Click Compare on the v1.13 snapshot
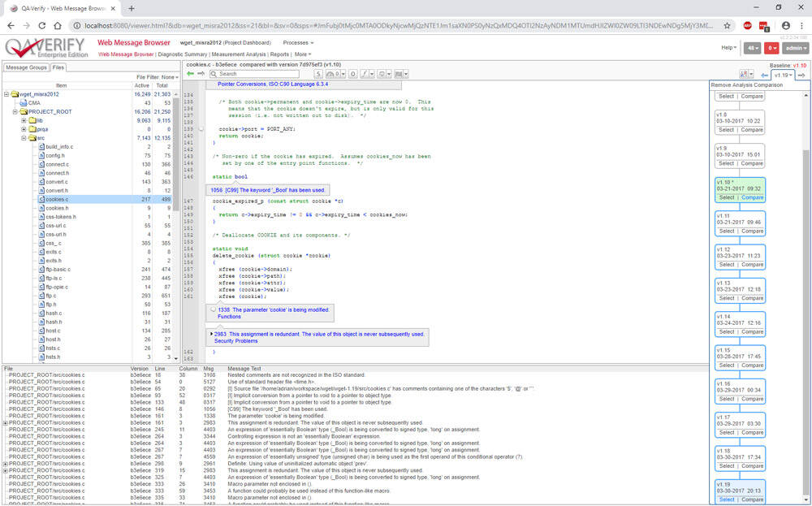 tap(752, 298)
